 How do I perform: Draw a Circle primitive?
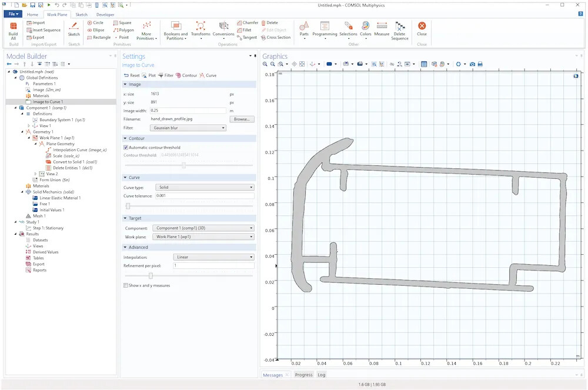[x=96, y=23]
